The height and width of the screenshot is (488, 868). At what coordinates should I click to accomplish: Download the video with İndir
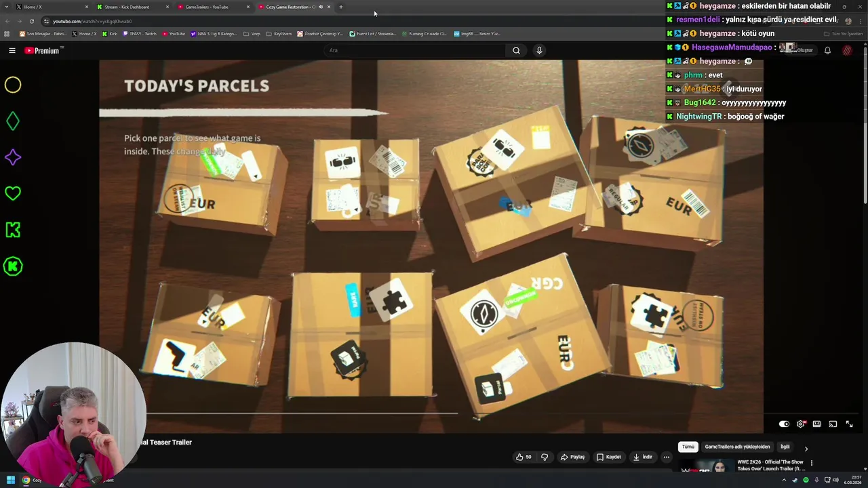tap(643, 457)
